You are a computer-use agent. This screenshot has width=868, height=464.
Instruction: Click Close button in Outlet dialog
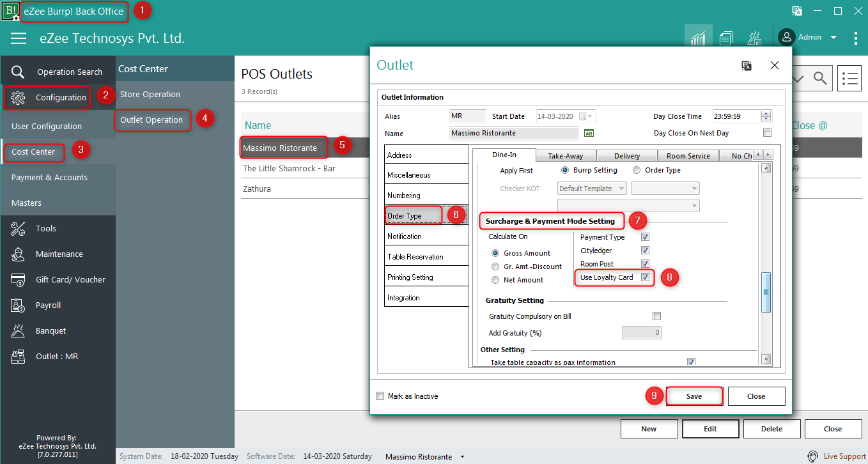point(756,396)
